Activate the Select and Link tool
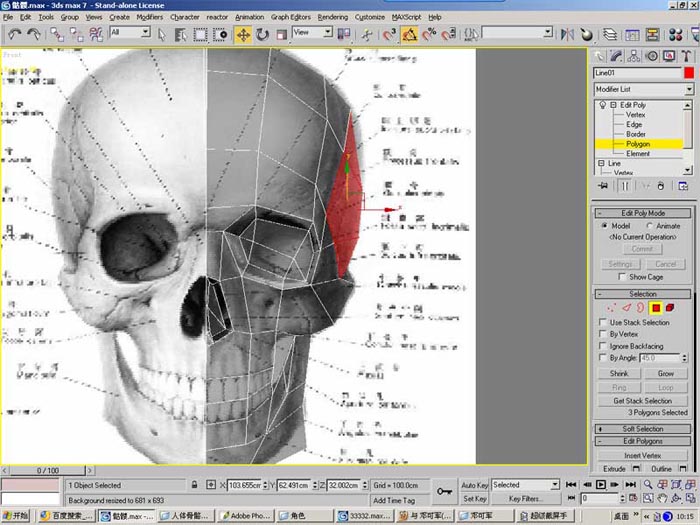 click(57, 34)
